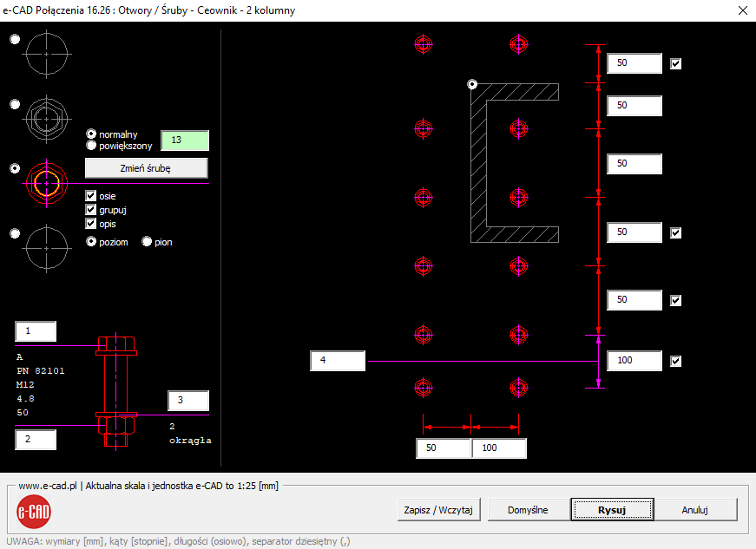
Task: Edit the fourth 50 spacing field
Action: click(x=634, y=232)
